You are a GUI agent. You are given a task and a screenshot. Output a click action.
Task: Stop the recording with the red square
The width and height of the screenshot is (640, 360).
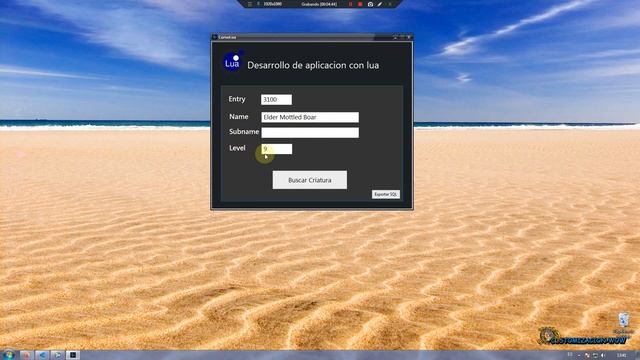(360, 4)
